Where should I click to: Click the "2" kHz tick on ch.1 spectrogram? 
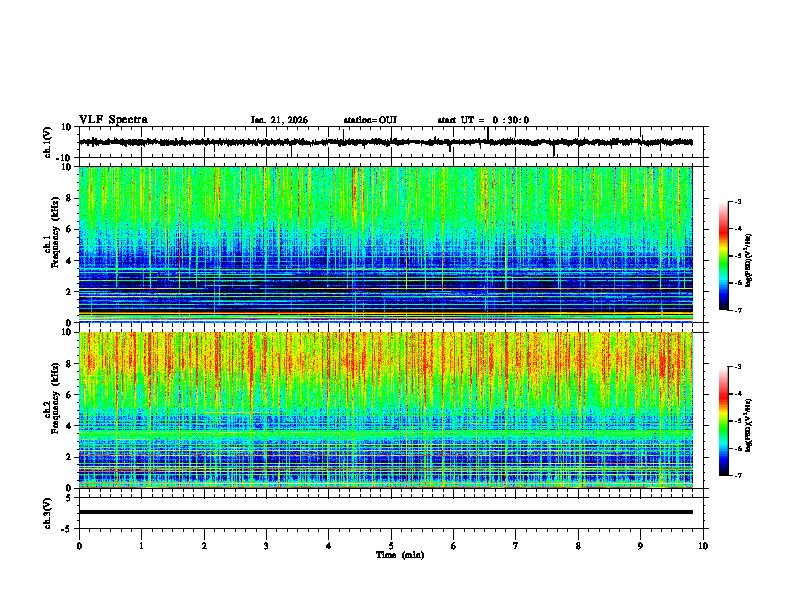point(69,292)
